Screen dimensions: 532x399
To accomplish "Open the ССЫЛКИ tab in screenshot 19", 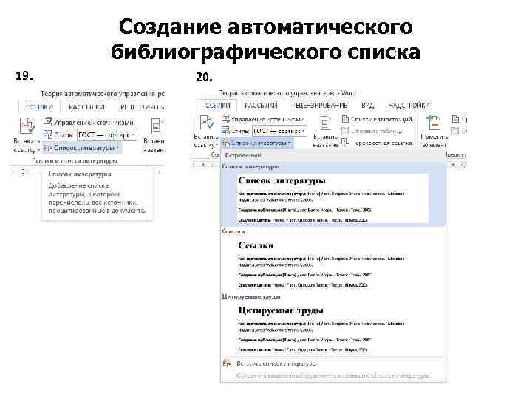I will click(x=40, y=107).
